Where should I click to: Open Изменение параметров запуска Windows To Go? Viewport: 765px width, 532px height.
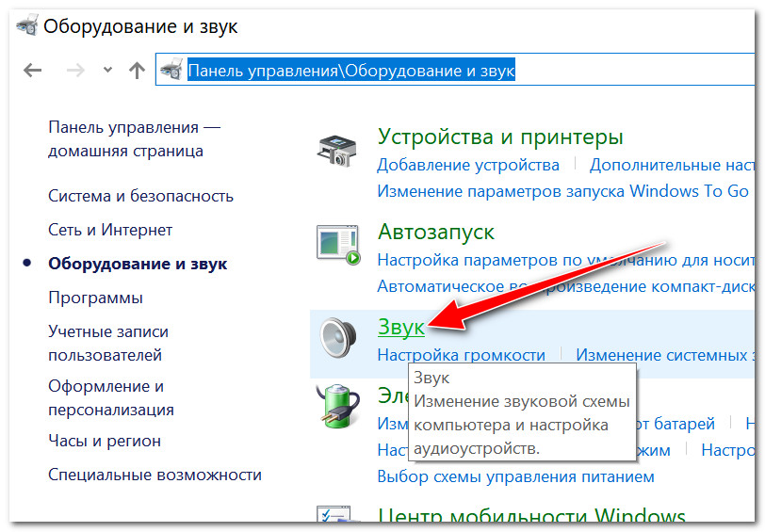click(x=562, y=191)
